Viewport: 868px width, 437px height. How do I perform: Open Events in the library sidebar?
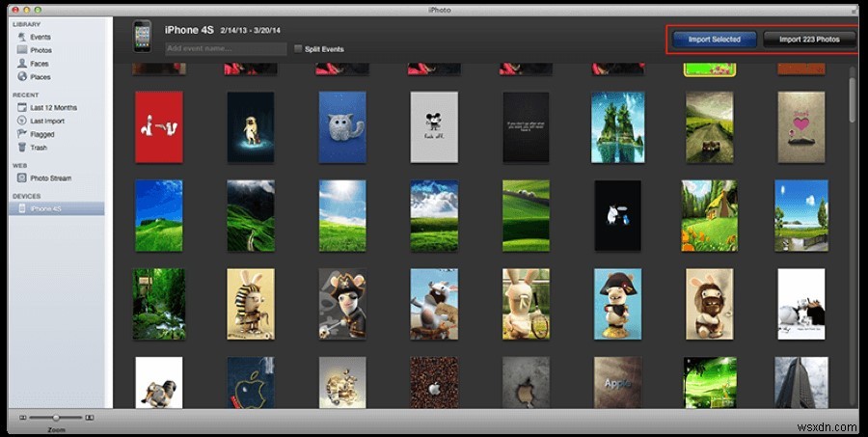tap(40, 37)
